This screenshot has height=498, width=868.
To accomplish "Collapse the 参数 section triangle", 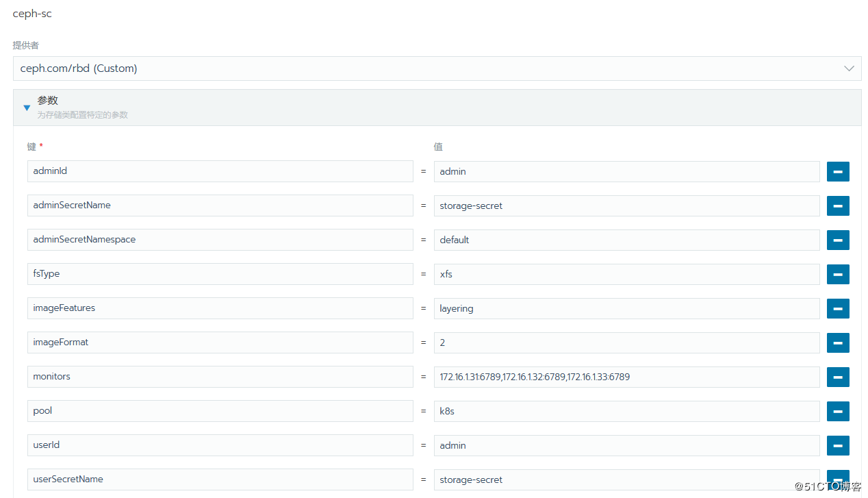I will [27, 108].
